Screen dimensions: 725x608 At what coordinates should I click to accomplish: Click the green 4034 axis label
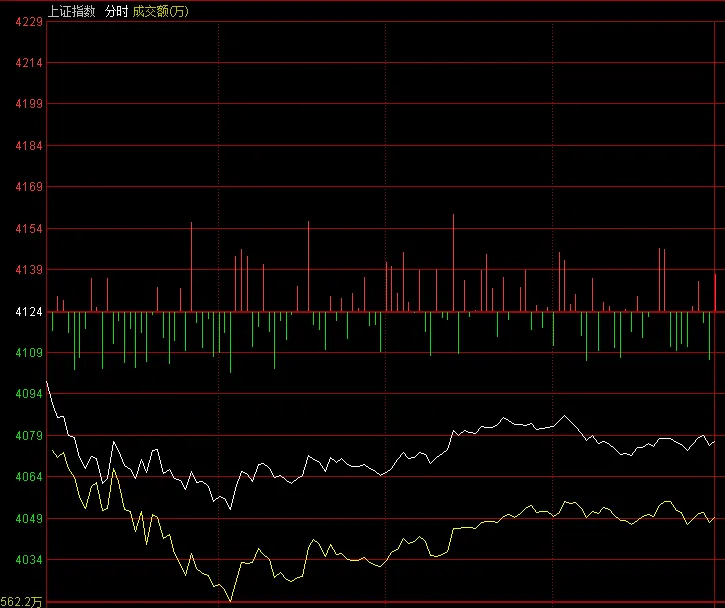[29, 559]
